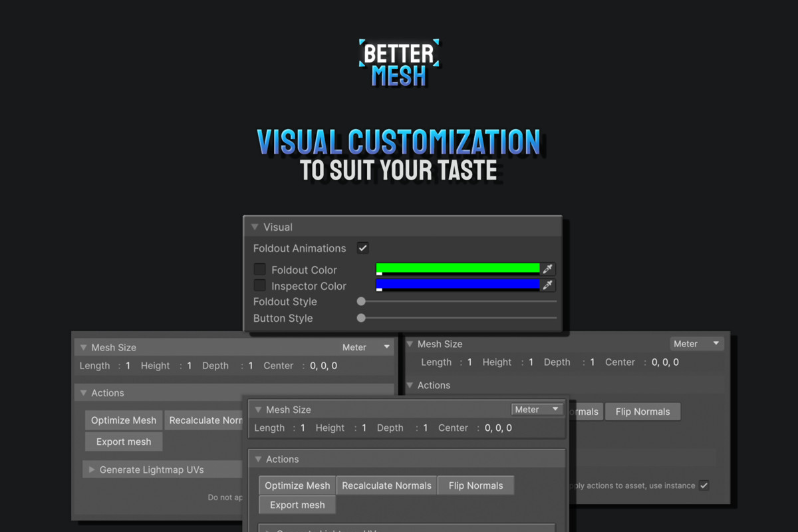The height and width of the screenshot is (532, 798).
Task: Click Flip Normals in the front panel
Action: pos(475,485)
